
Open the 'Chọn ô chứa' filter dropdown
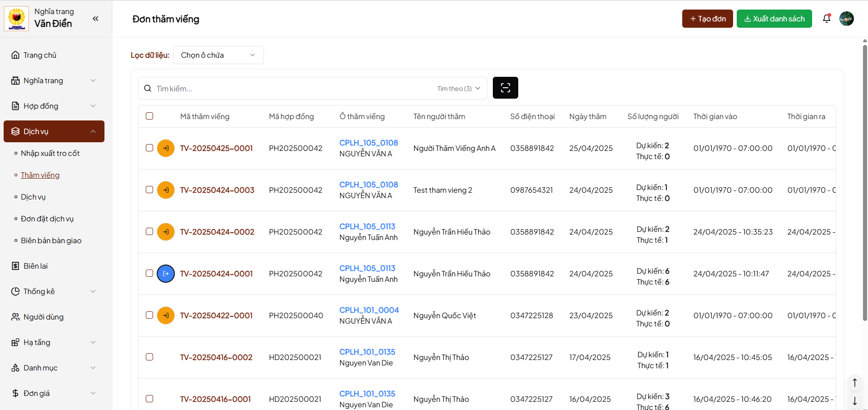218,55
